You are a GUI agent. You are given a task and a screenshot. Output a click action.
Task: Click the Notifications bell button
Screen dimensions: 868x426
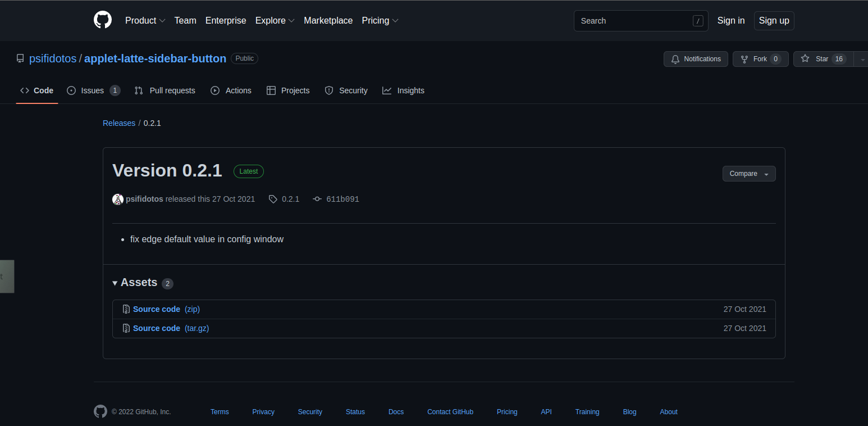coord(696,59)
